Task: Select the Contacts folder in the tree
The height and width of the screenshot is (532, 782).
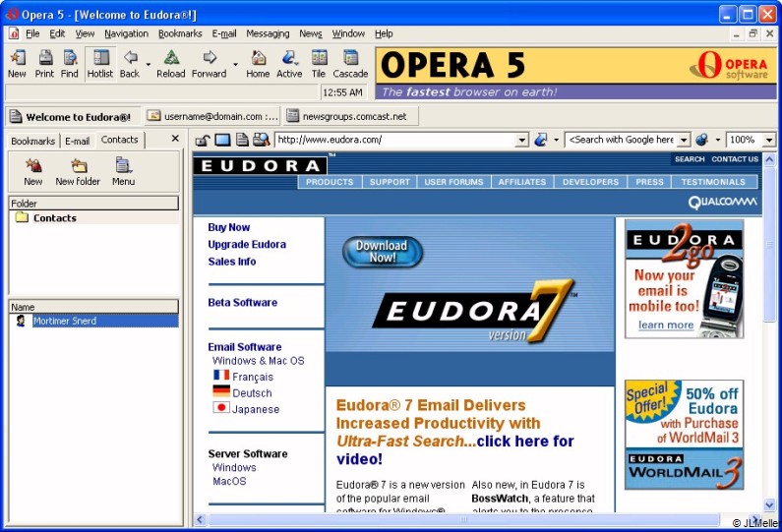Action: click(54, 218)
